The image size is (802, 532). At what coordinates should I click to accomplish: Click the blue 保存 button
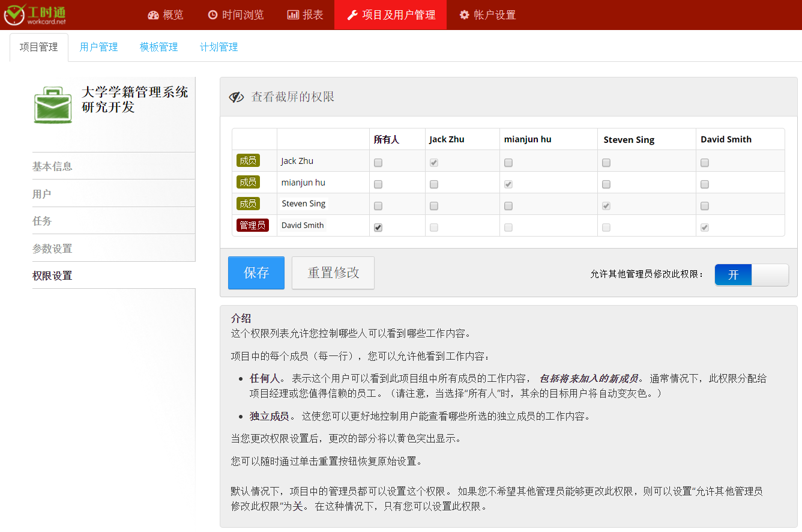tap(256, 273)
